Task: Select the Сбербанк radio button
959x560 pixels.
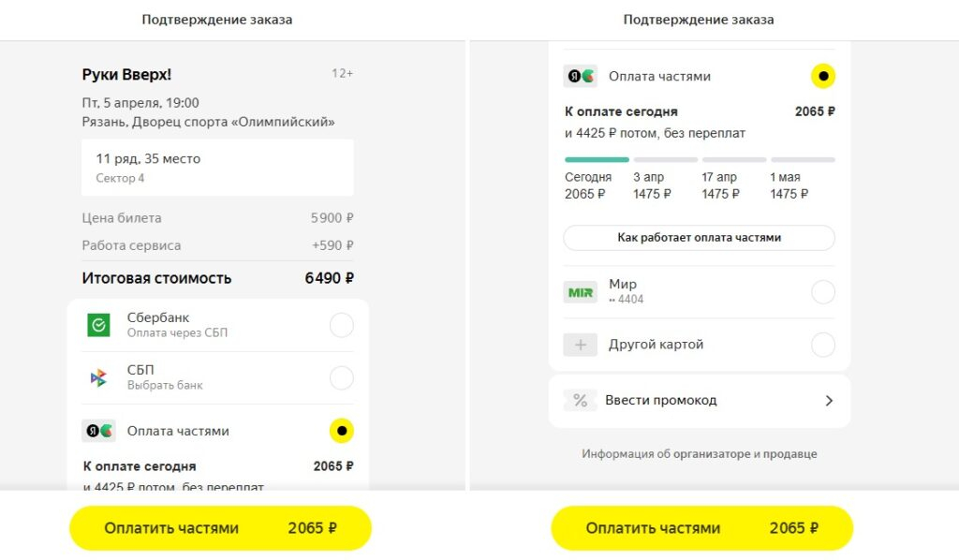Action: [x=342, y=325]
